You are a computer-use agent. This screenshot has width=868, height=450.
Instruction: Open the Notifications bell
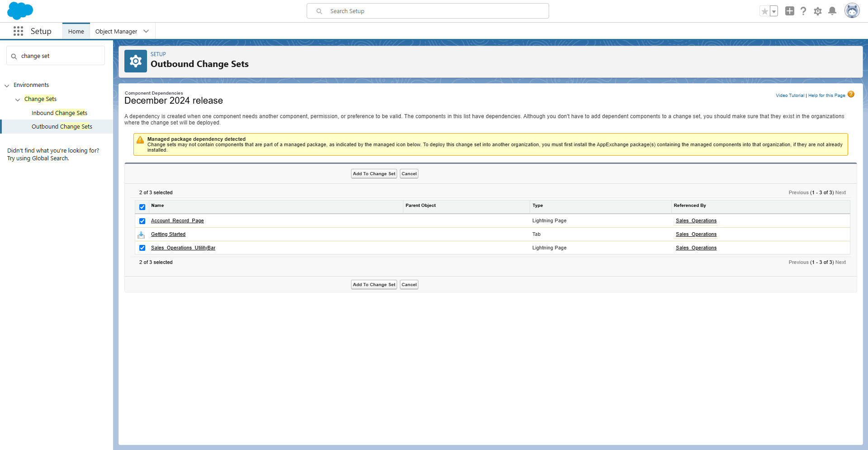coord(832,11)
